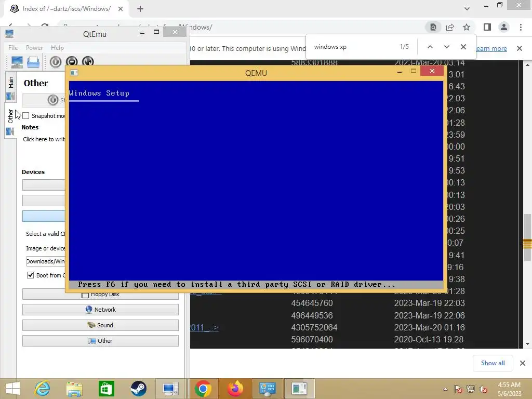532x399 pixels.
Task: Open Chrome's search-by-image lens icon in address bar
Action: (433, 27)
